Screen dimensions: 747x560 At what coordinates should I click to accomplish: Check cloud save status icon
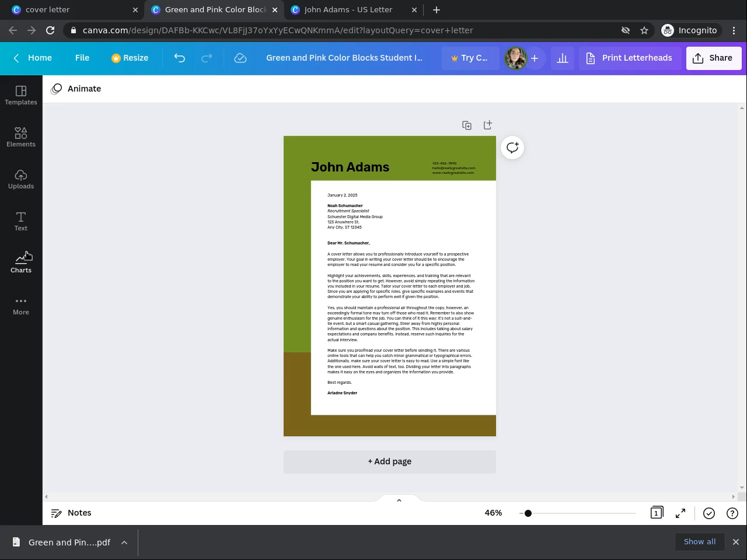coord(240,58)
